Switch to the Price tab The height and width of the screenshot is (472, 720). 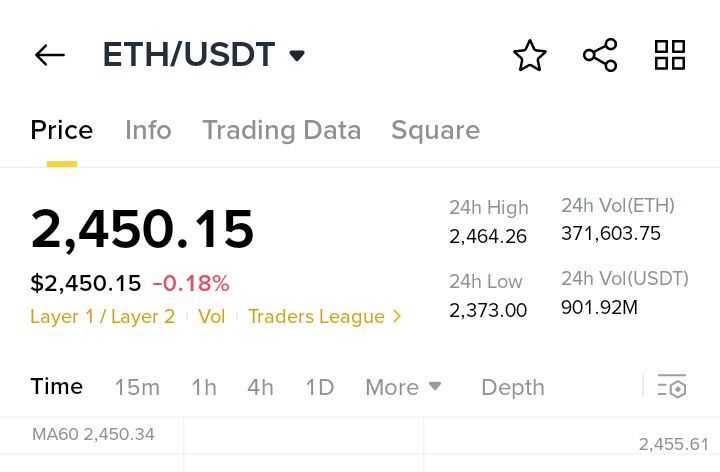click(61, 130)
